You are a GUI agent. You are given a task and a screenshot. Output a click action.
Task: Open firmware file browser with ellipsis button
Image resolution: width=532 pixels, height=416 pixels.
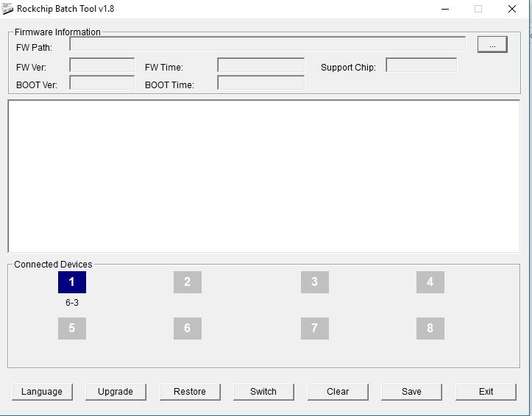(492, 45)
